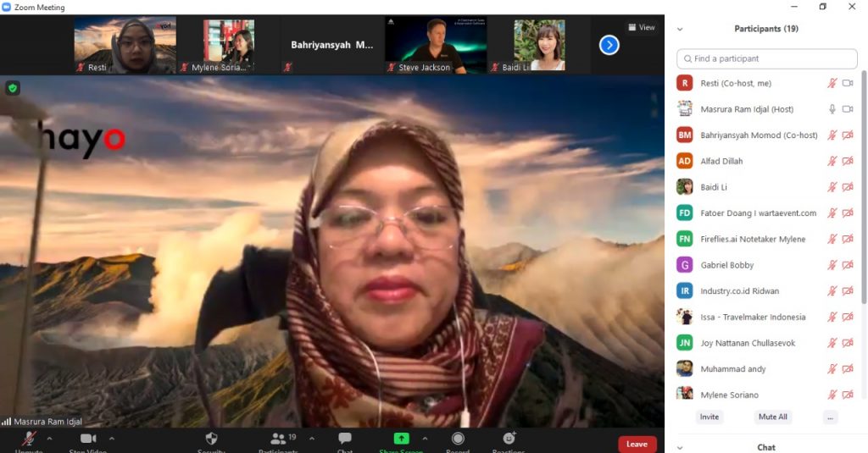Select Mylene Soriano's video thumbnail
Image resolution: width=868 pixels, height=453 pixels.
tap(229, 46)
